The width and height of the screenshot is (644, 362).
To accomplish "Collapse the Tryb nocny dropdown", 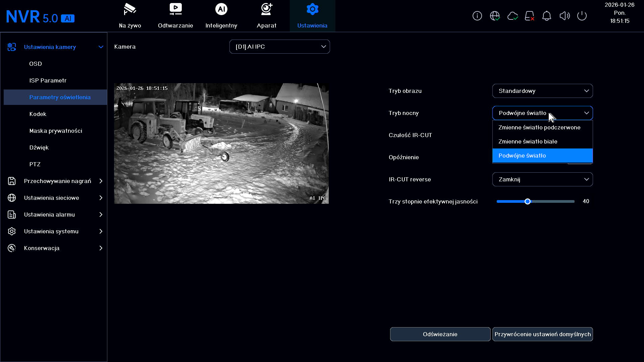I will pyautogui.click(x=542, y=113).
